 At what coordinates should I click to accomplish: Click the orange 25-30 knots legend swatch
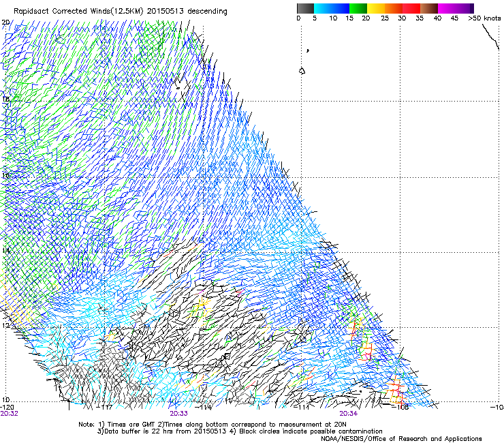pos(394,8)
